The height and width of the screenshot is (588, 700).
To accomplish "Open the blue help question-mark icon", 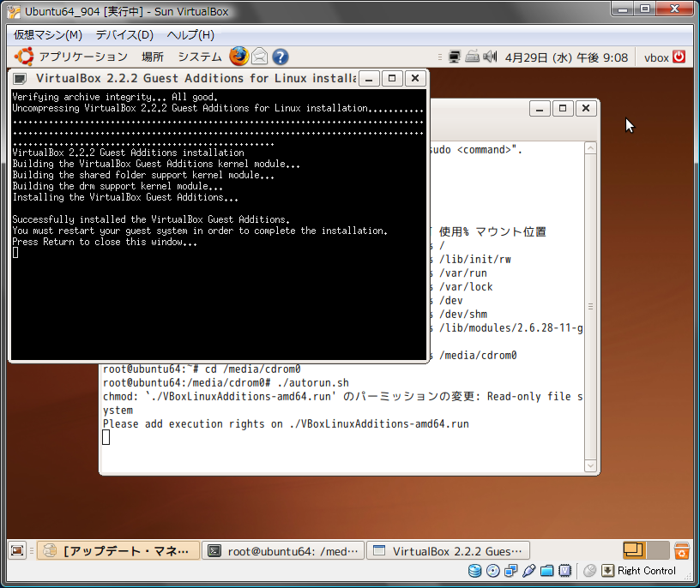I will 280,57.
